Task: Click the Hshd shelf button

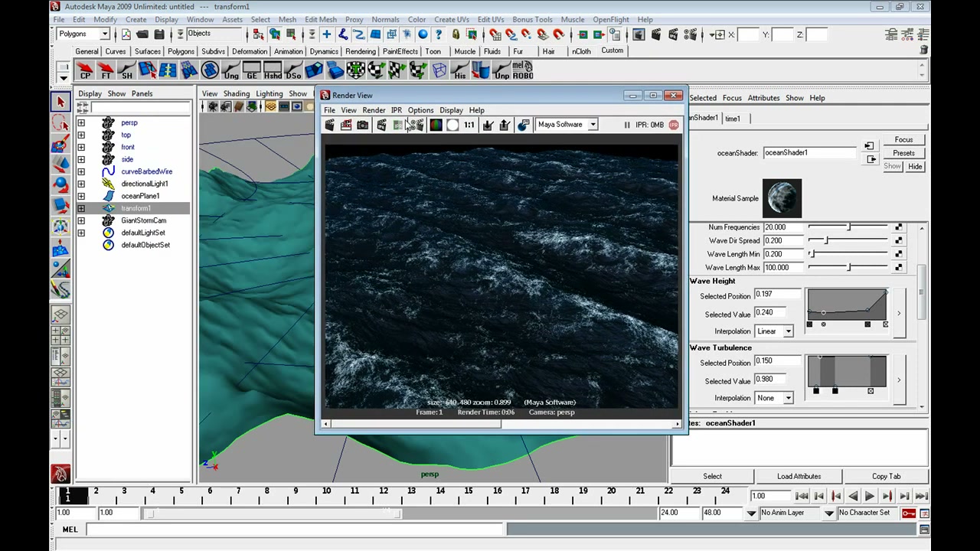Action: click(272, 71)
